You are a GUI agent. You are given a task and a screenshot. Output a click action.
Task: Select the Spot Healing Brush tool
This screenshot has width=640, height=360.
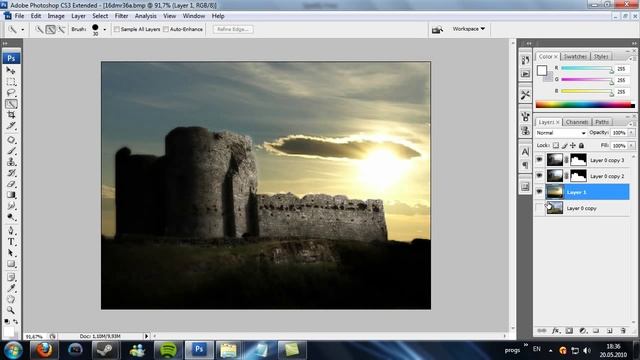[11, 140]
